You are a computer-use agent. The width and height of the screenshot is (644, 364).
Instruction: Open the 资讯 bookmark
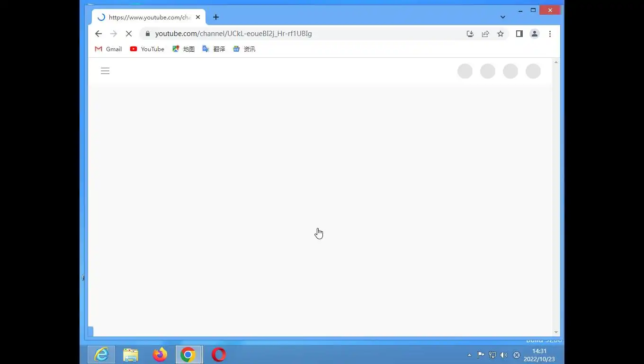pyautogui.click(x=244, y=49)
